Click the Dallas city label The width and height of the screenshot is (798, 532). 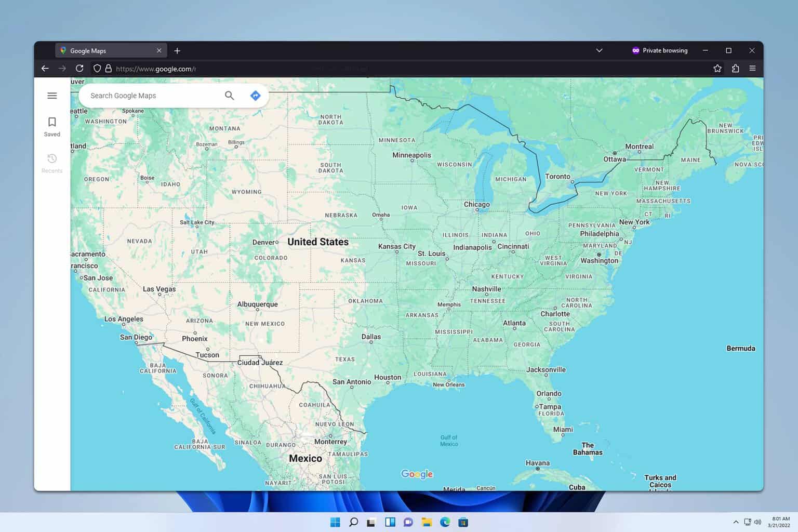[371, 337]
